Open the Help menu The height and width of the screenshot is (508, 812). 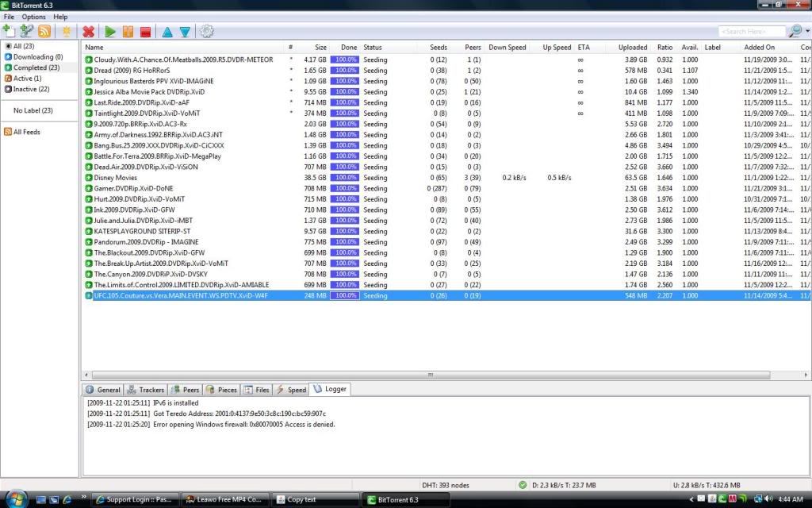[60, 17]
